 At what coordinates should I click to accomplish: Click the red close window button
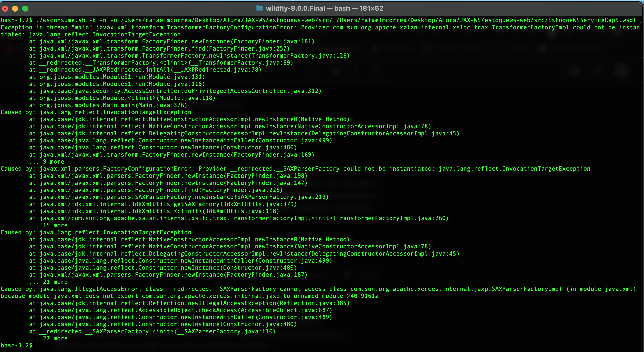point(5,9)
